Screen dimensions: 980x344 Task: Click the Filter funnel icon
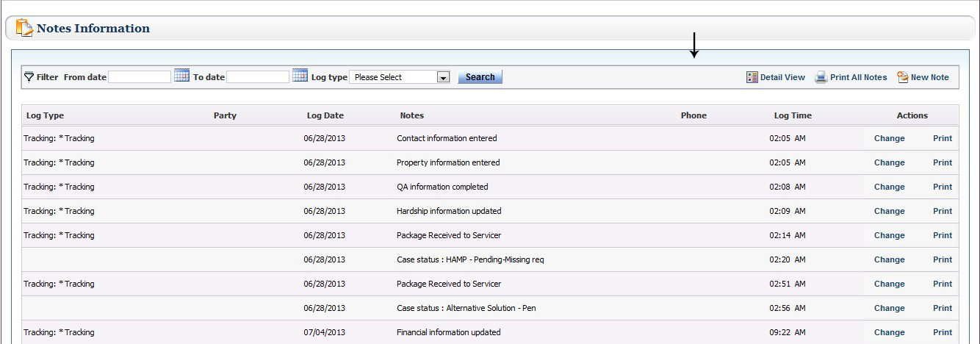click(x=29, y=76)
